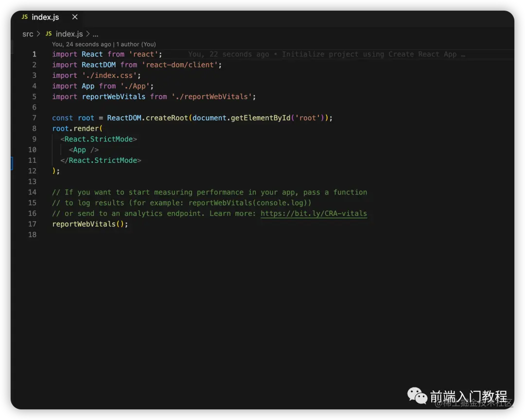
Task: Click './reportWebVitals' import path
Action: coord(211,97)
